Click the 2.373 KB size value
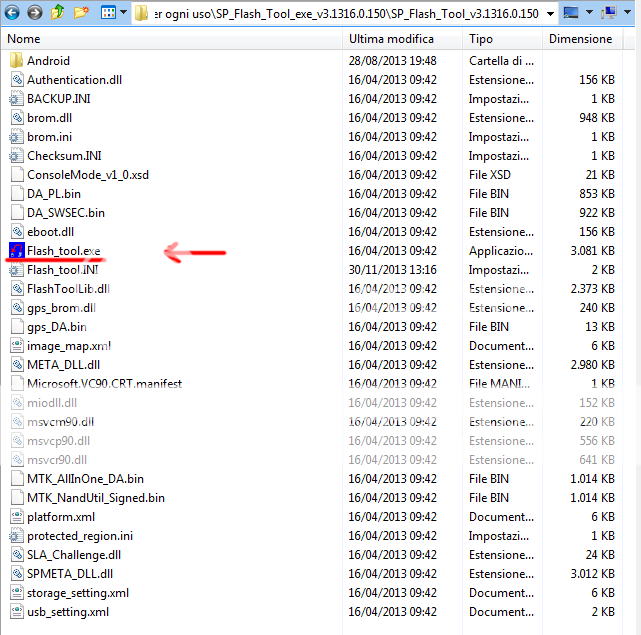This screenshot has height=635, width=641. (x=592, y=289)
